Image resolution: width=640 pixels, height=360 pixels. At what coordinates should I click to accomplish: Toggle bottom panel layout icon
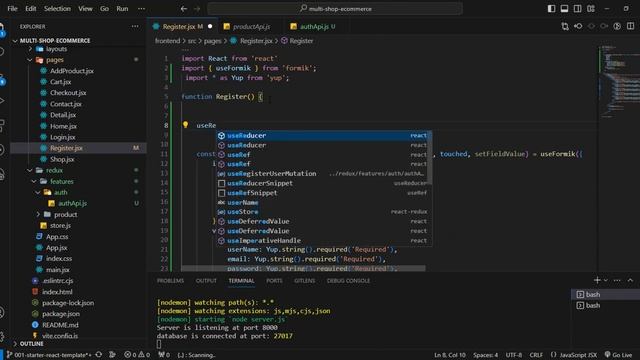tap(564, 9)
